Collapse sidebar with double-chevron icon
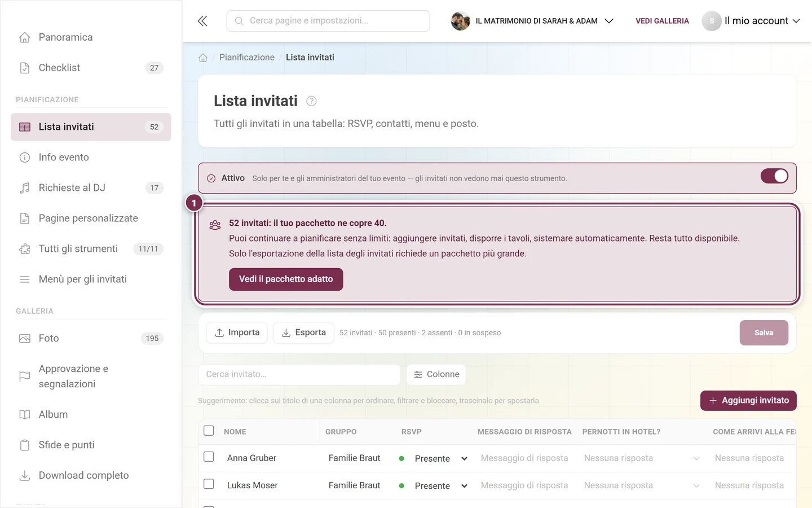The width and height of the screenshot is (812, 508). [x=202, y=21]
